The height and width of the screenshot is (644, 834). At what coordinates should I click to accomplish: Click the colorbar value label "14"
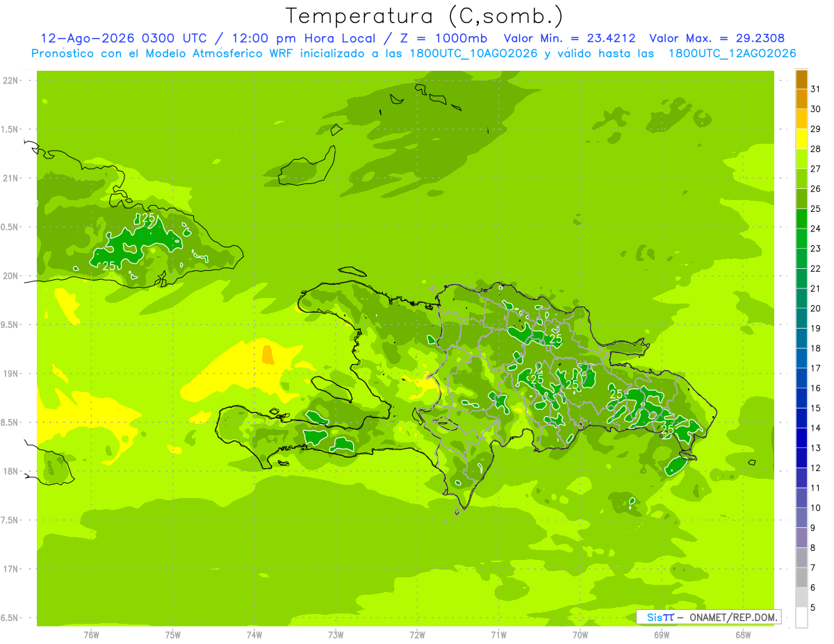tap(816, 428)
